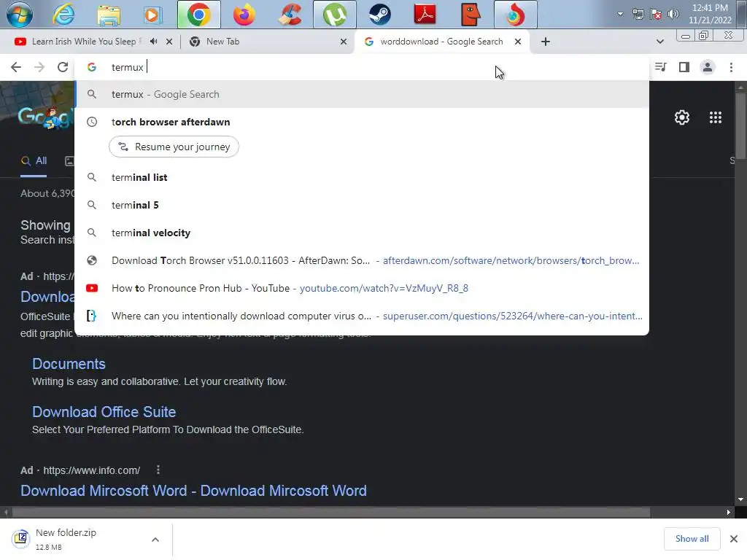Open Download Office Suite sitelink
Viewport: 747px width, 560px height.
click(104, 412)
